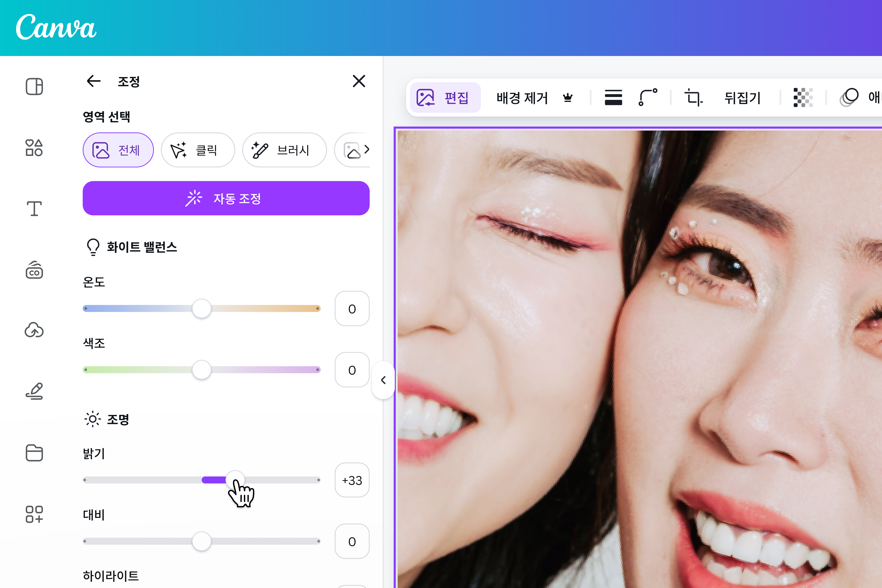Screen dimensions: 882x588
Task: Open the Design templates sidebar icon
Action: point(34,87)
